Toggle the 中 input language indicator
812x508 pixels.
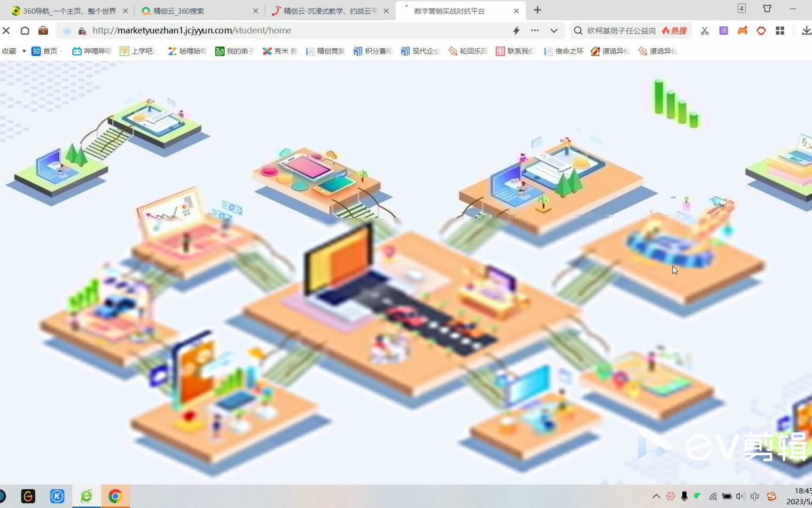point(755,496)
